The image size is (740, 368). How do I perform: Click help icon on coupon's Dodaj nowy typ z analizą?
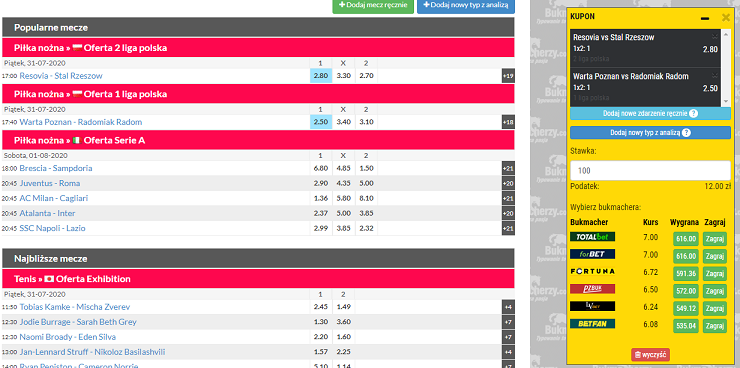tap(686, 133)
